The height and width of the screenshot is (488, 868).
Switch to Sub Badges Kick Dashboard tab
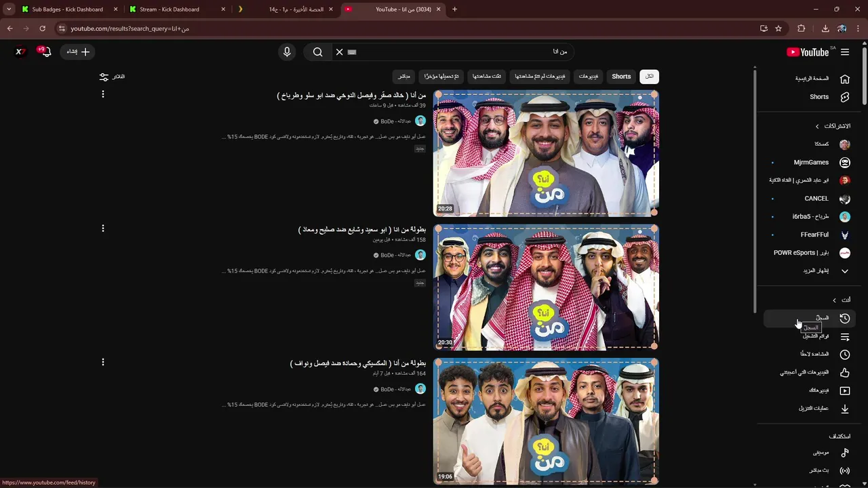point(68,9)
